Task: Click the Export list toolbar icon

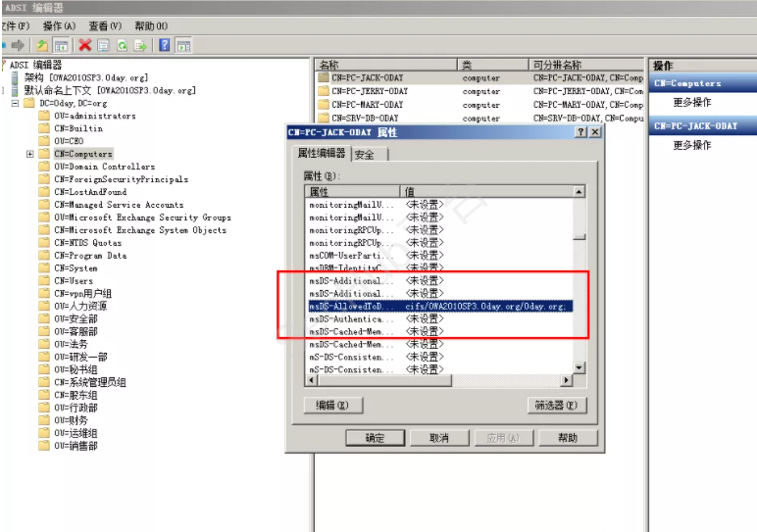Action: pyautogui.click(x=140, y=45)
